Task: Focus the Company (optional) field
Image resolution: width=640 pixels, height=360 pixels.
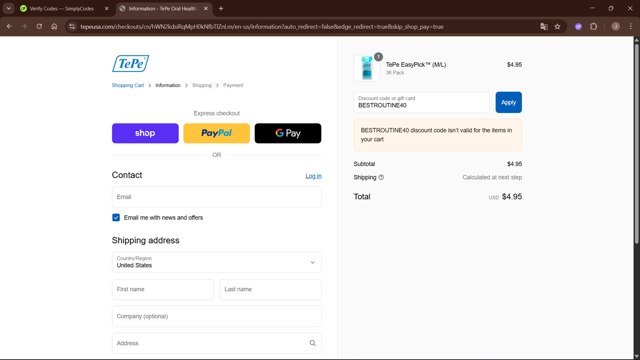Action: [x=217, y=316]
